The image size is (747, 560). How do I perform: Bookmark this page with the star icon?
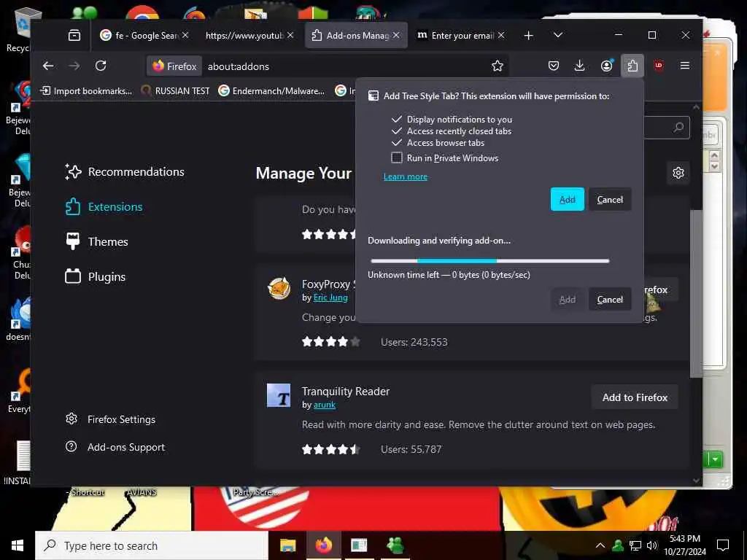coord(497,66)
